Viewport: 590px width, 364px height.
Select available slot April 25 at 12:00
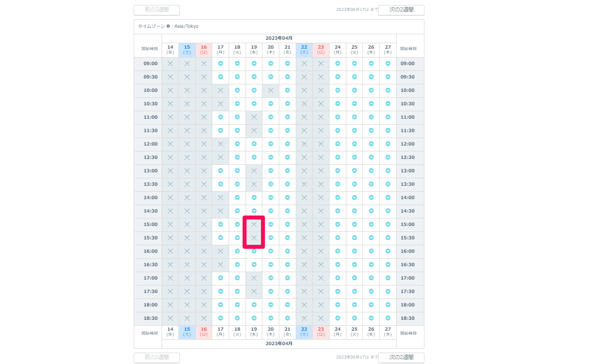tap(354, 144)
